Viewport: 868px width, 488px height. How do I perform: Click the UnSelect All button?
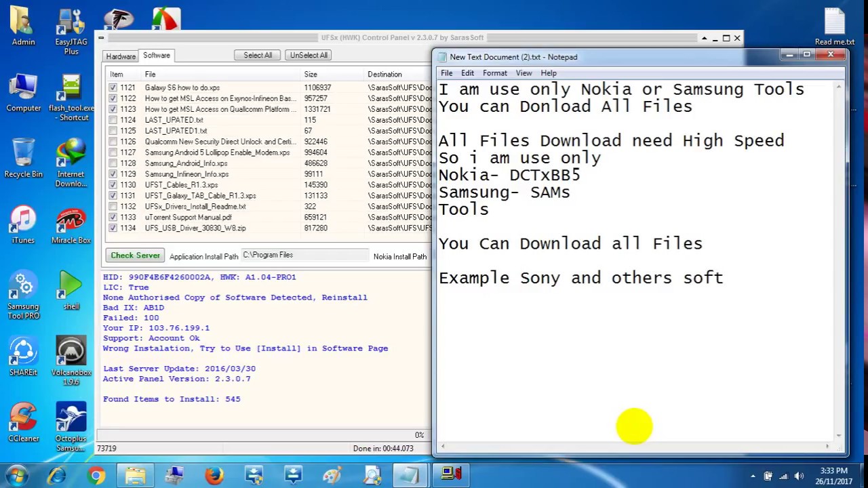point(309,55)
